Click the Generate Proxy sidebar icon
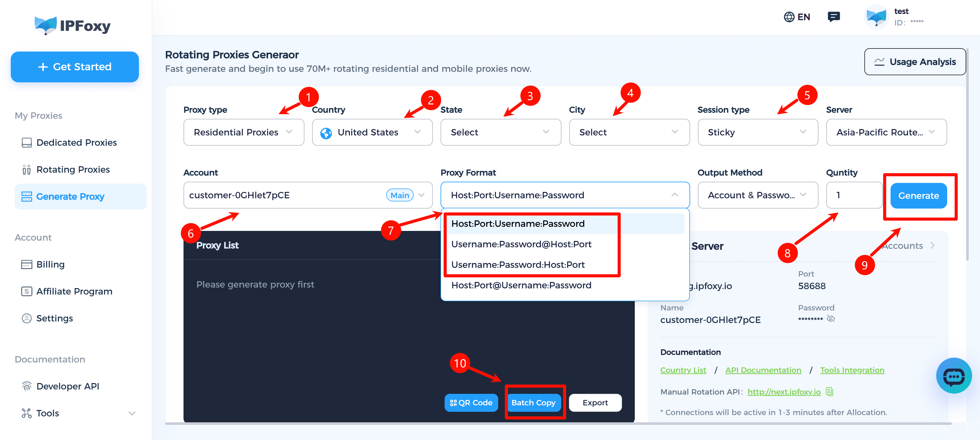 tap(27, 197)
